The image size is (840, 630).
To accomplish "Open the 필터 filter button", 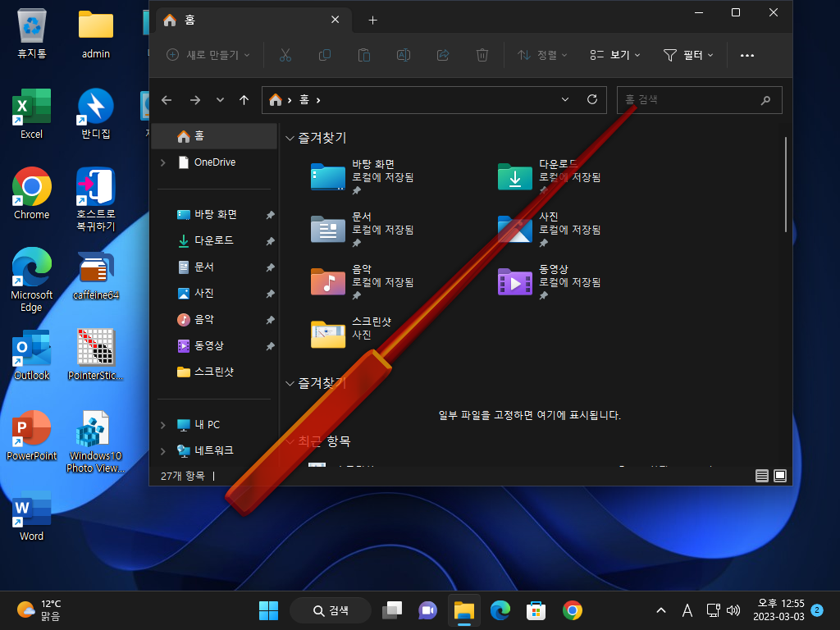I will 688,55.
